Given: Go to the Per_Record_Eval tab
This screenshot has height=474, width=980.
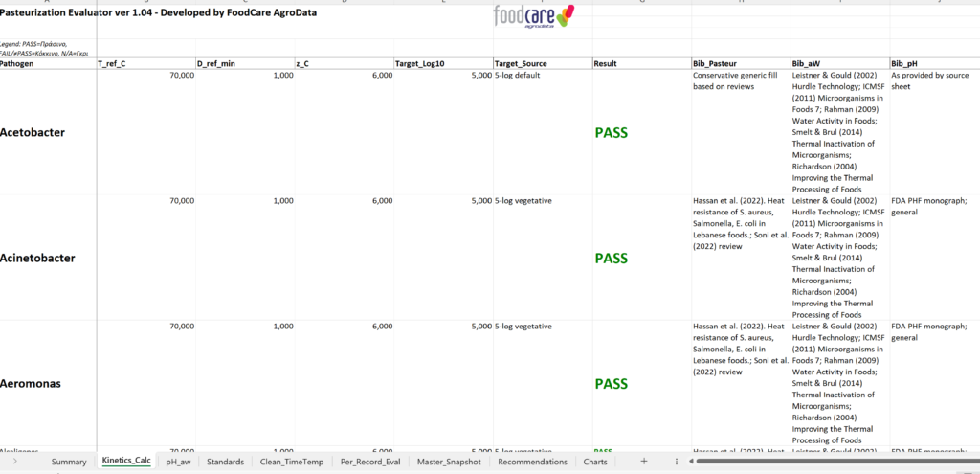Looking at the screenshot, I should [370, 462].
